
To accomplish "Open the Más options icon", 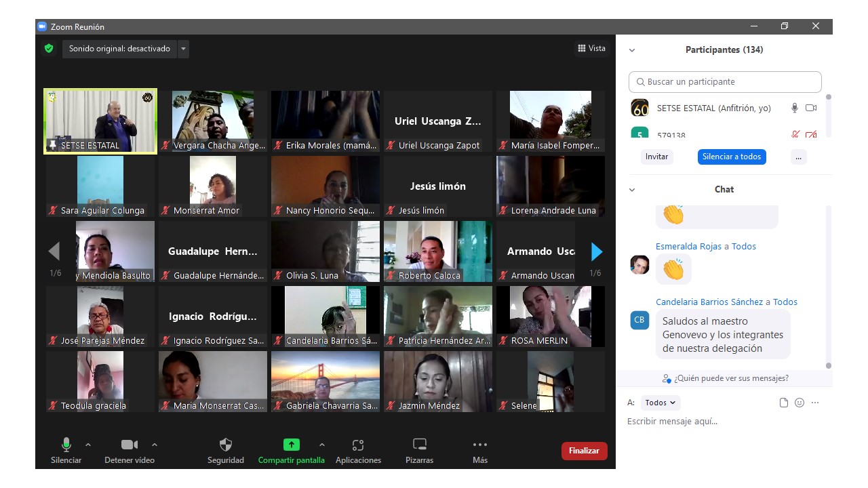I will pyautogui.click(x=480, y=445).
